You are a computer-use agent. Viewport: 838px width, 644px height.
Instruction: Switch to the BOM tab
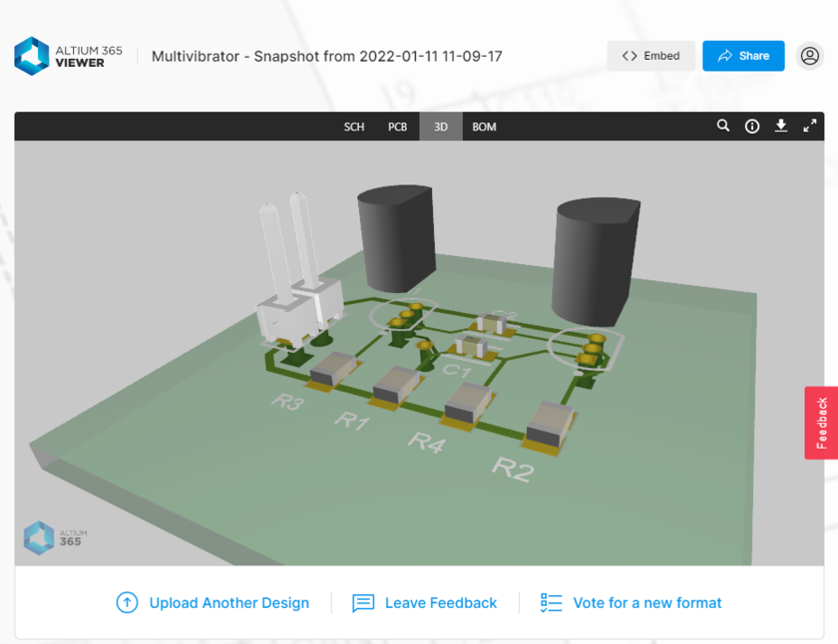coord(484,127)
